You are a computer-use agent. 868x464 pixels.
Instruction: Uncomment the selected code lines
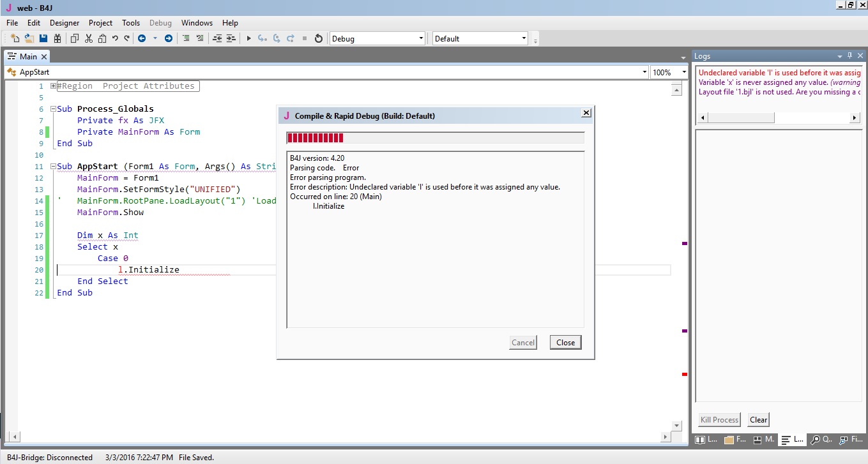(x=200, y=38)
